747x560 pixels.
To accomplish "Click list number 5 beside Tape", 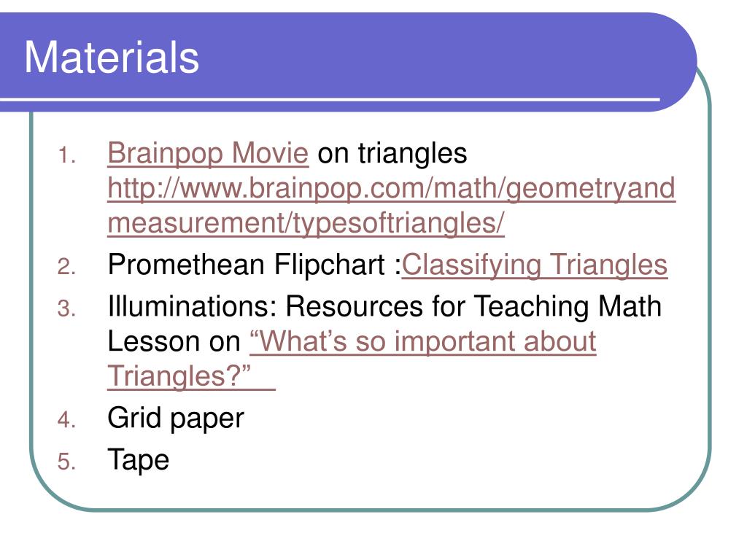I will 66,462.
